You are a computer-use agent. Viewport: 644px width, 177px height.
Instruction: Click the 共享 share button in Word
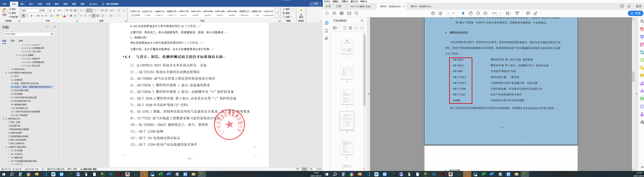[x=316, y=4]
